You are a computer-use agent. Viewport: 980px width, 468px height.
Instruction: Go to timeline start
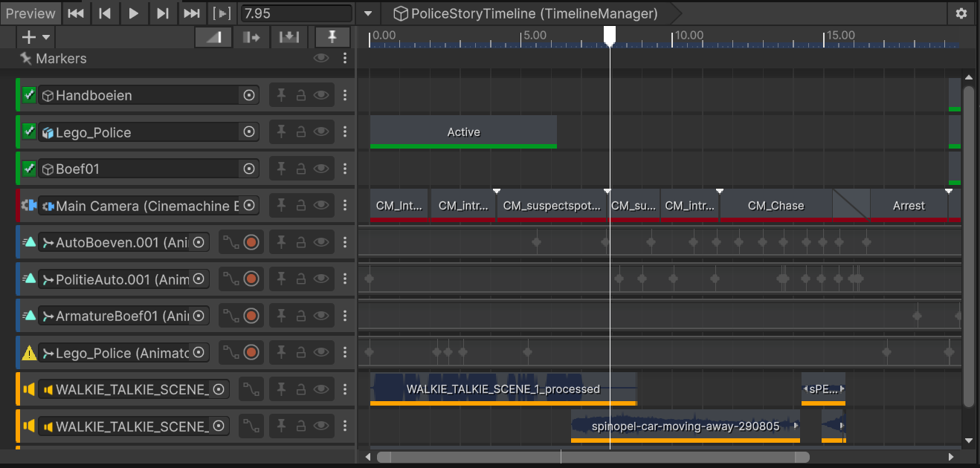coord(75,13)
